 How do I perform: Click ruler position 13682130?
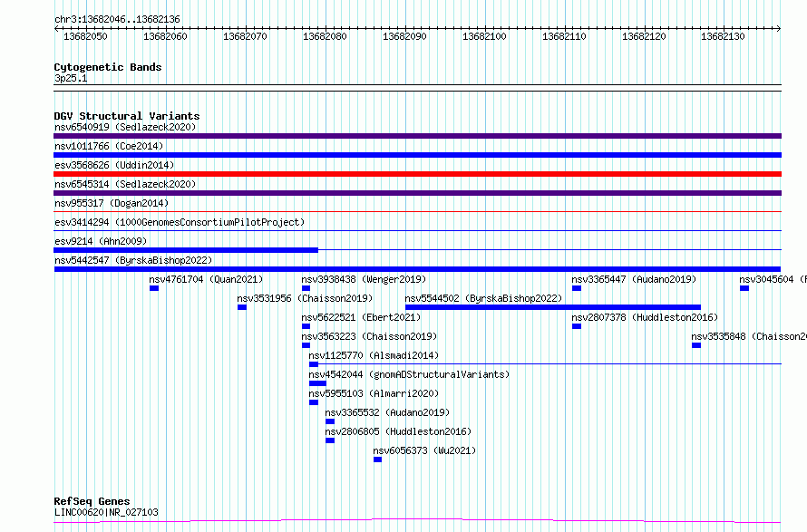coord(723,36)
